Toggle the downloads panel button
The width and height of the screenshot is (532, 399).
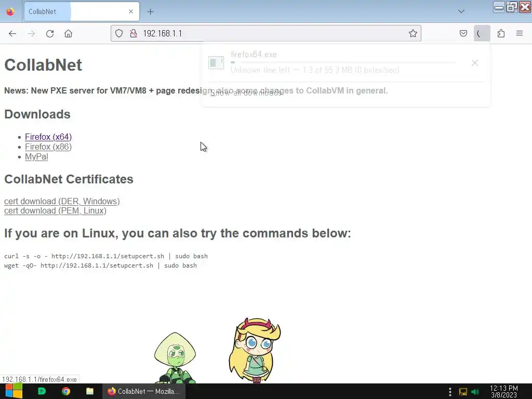pyautogui.click(x=482, y=33)
